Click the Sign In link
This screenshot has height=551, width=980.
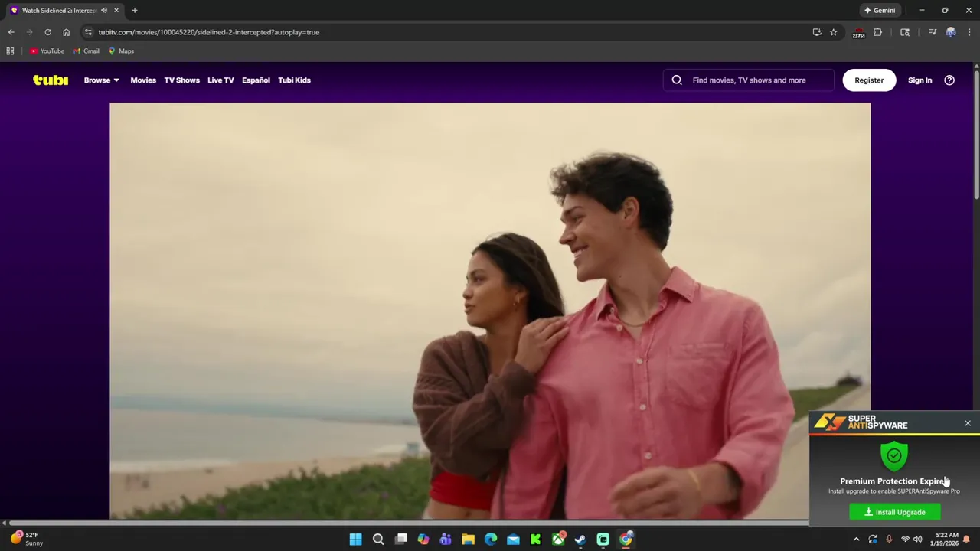[x=920, y=80]
